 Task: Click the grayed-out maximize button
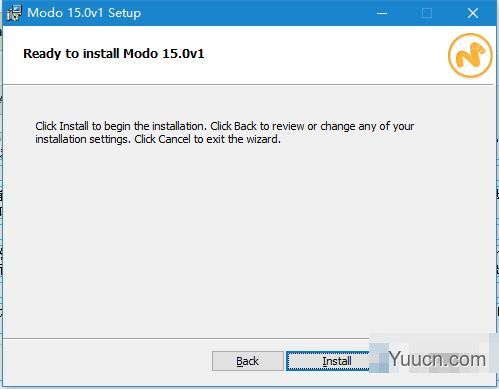[x=427, y=13]
